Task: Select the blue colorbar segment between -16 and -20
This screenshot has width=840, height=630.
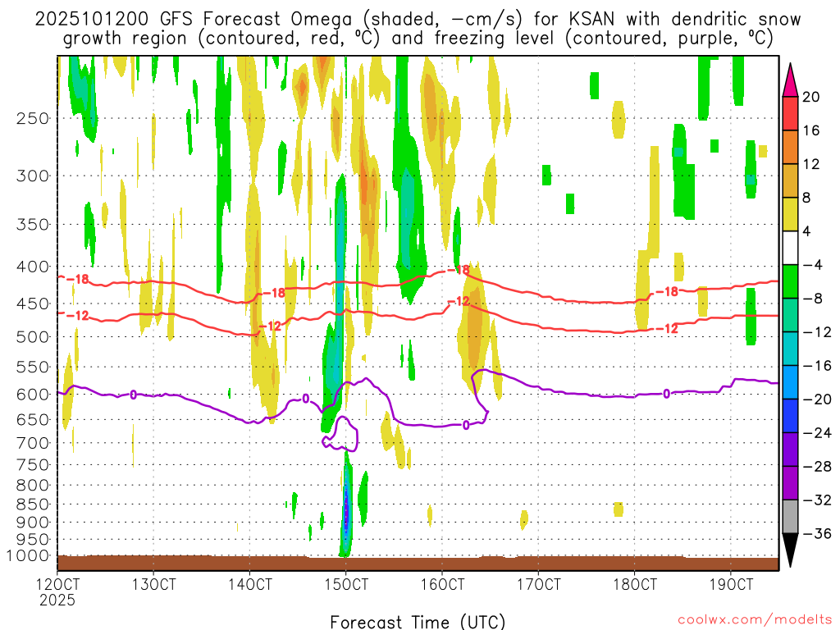Action: 791,382
